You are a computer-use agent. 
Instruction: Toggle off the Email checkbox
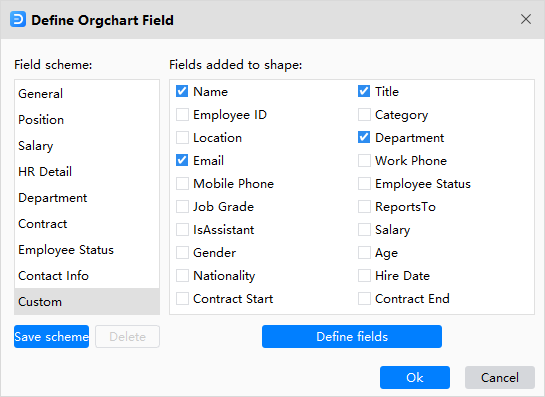(182, 160)
